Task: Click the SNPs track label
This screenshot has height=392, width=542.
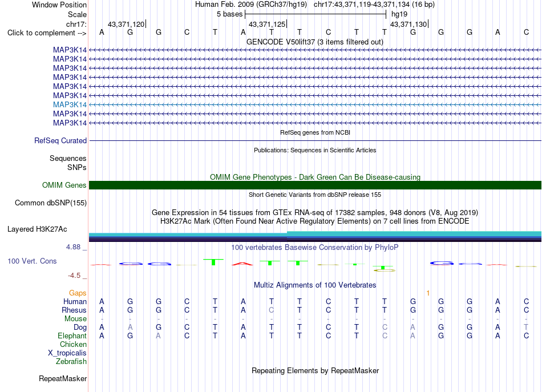Action: click(x=77, y=167)
